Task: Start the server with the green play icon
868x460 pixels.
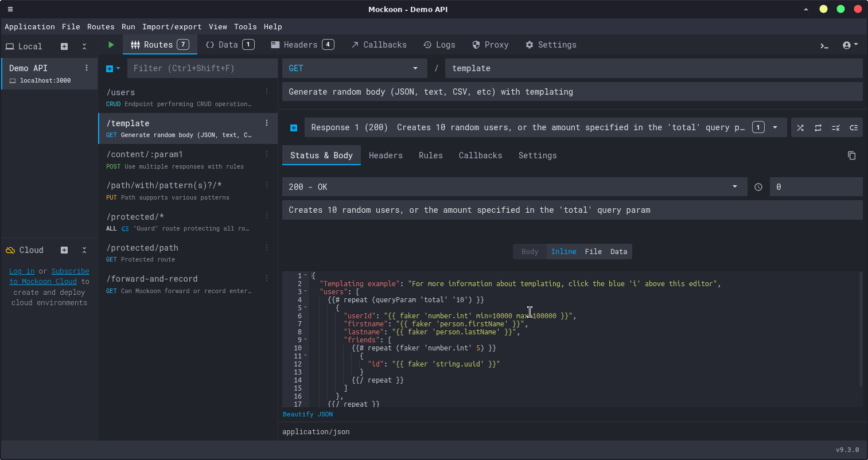Action: [111, 45]
